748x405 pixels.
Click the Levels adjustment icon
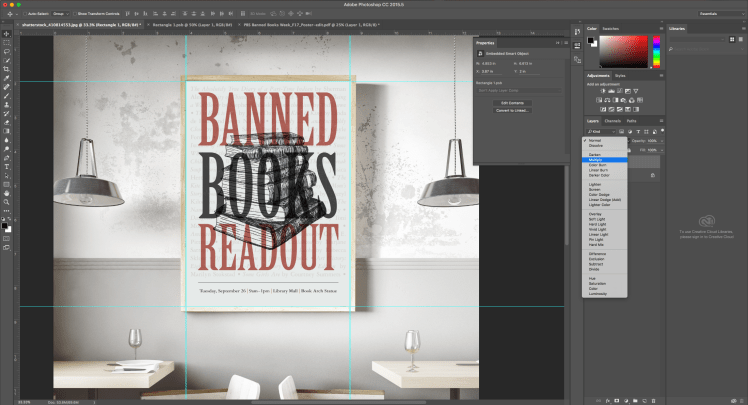pyautogui.click(x=611, y=91)
